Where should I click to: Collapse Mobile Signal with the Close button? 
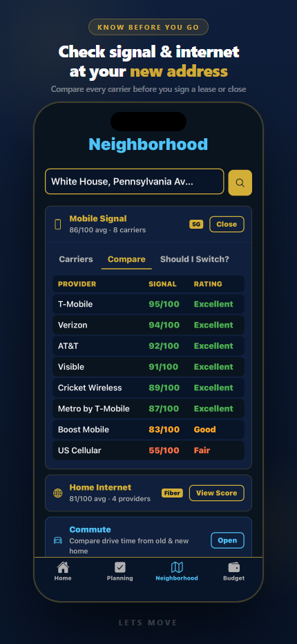(227, 225)
